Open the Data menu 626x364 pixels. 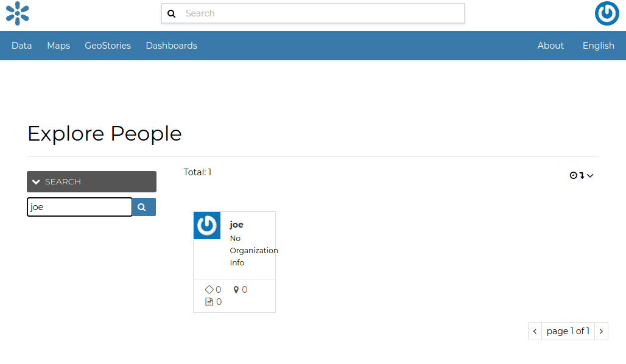click(21, 45)
